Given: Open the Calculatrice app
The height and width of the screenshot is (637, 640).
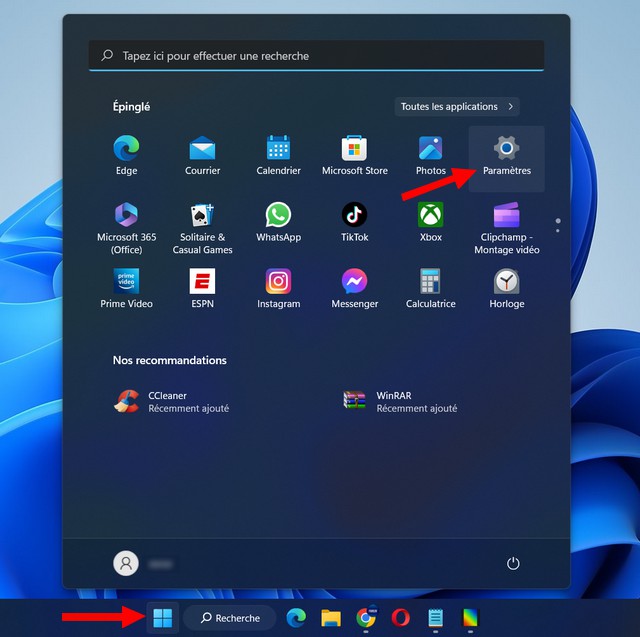Looking at the screenshot, I should click(430, 289).
